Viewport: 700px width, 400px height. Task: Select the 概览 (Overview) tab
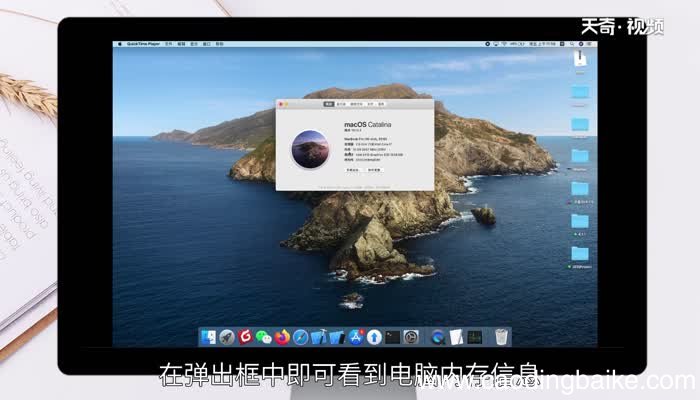click(329, 104)
